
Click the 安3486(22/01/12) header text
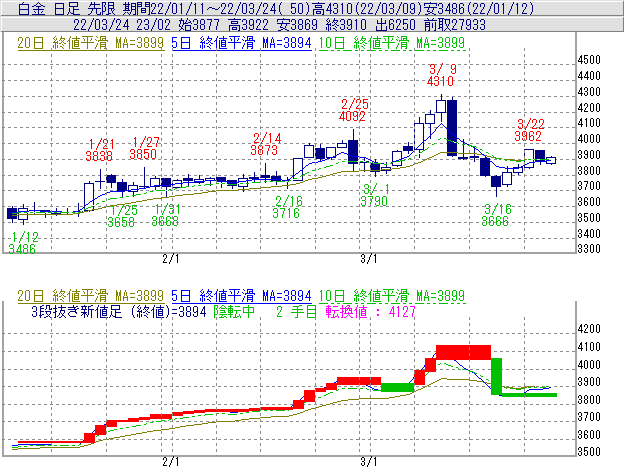[480, 8]
